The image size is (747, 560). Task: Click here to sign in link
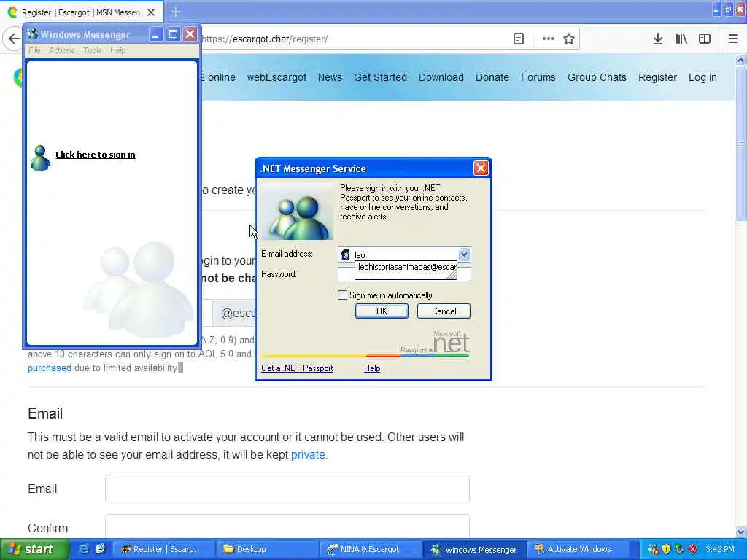pyautogui.click(x=96, y=155)
